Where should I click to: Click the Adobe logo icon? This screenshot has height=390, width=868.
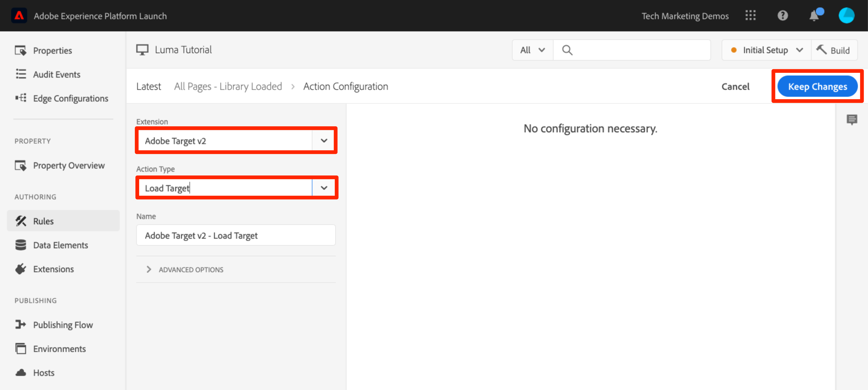[x=19, y=16]
